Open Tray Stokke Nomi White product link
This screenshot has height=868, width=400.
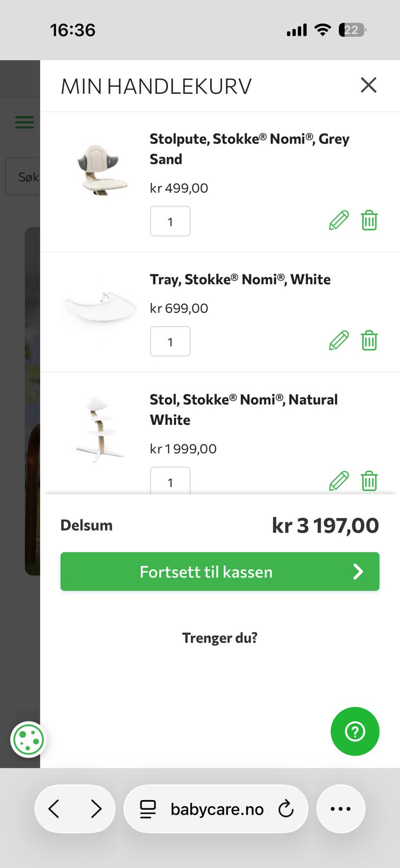click(240, 279)
